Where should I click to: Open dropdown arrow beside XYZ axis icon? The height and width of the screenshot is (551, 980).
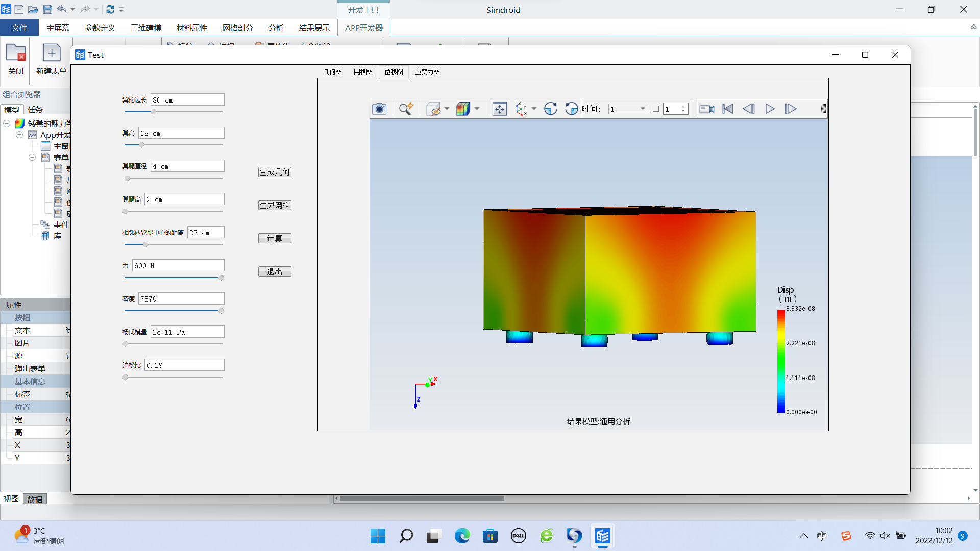[x=534, y=109]
